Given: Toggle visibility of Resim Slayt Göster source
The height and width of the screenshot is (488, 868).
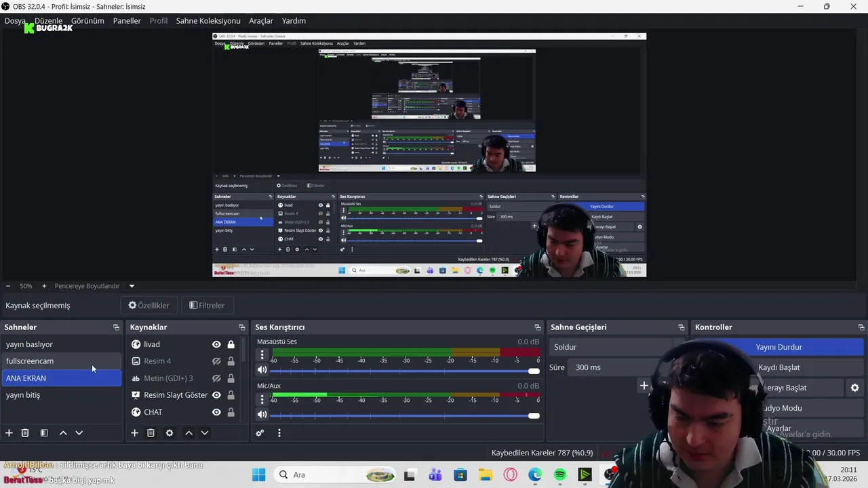Looking at the screenshot, I should 216,395.
